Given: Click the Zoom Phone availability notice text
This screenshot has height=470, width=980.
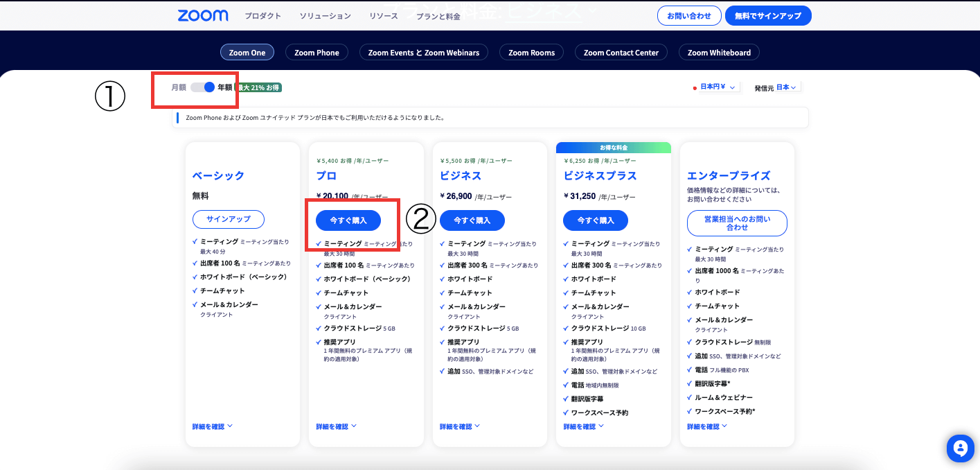Looking at the screenshot, I should coord(315,118).
